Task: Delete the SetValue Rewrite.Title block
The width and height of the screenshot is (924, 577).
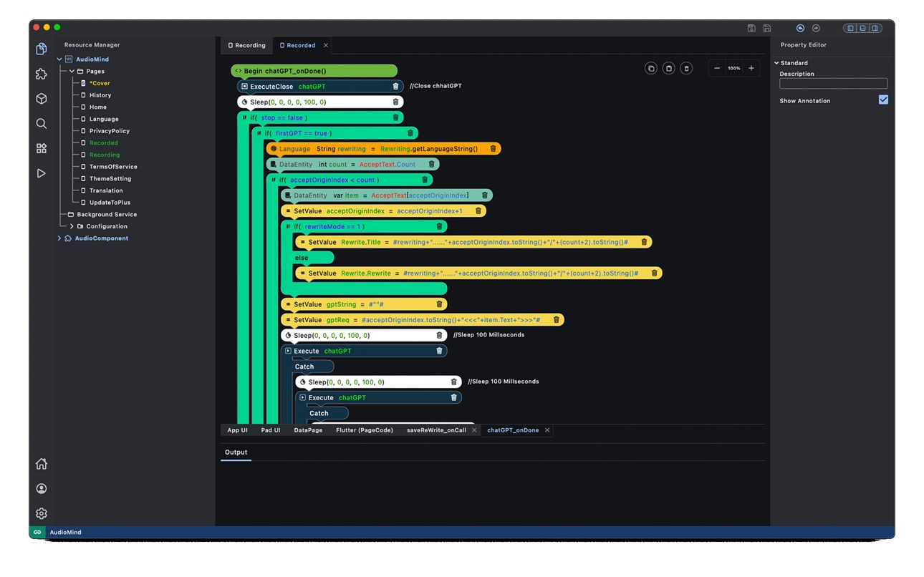Action: 644,242
